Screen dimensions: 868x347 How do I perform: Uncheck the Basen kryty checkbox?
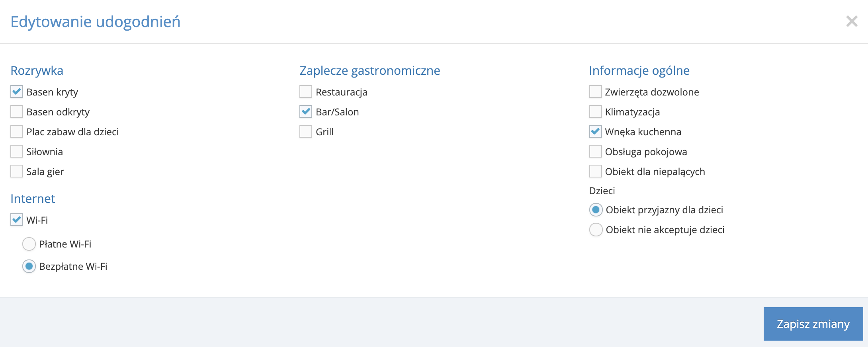pos(17,92)
